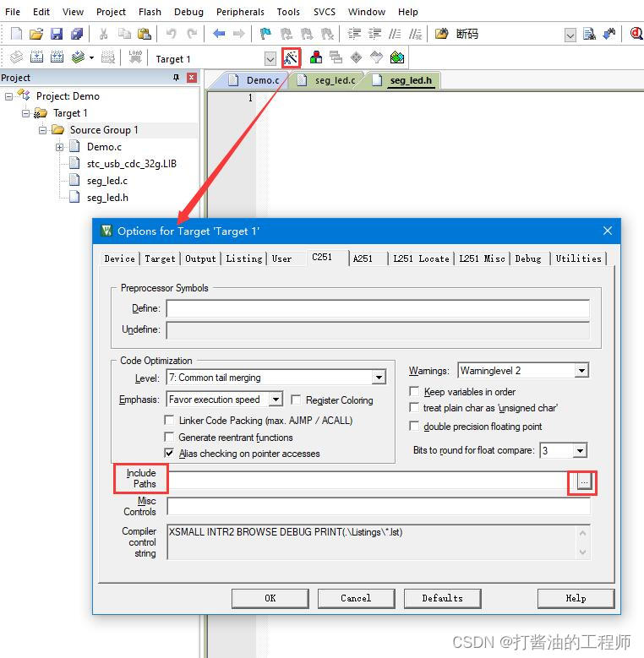
Task: Click the Define input field
Action: tap(378, 308)
